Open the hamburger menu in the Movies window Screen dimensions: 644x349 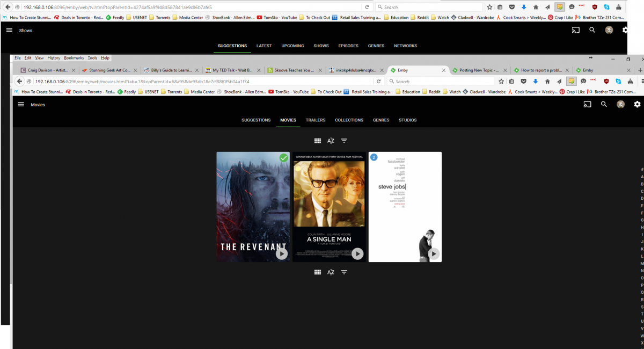pos(21,105)
